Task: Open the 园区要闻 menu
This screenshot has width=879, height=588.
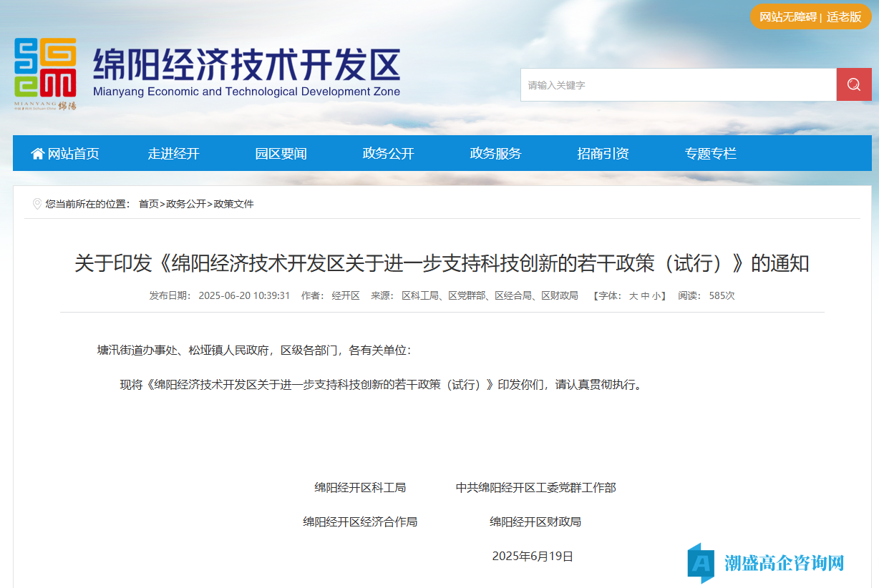Action: 281,154
